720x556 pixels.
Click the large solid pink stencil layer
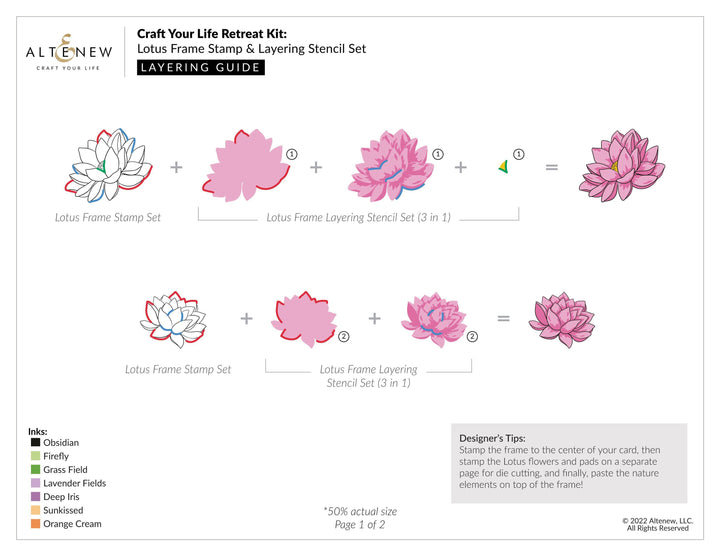coord(243,167)
